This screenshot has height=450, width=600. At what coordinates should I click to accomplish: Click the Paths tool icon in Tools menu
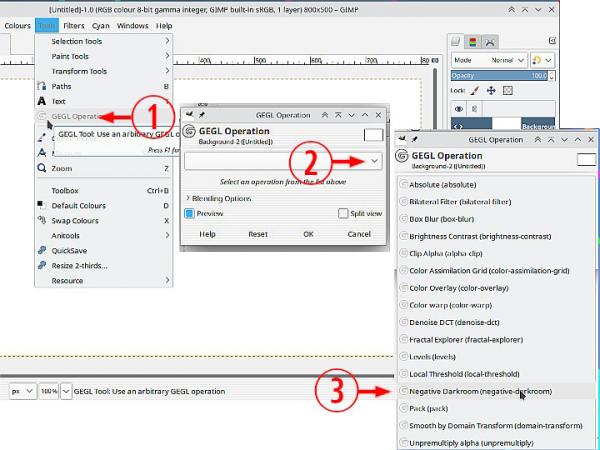point(42,86)
